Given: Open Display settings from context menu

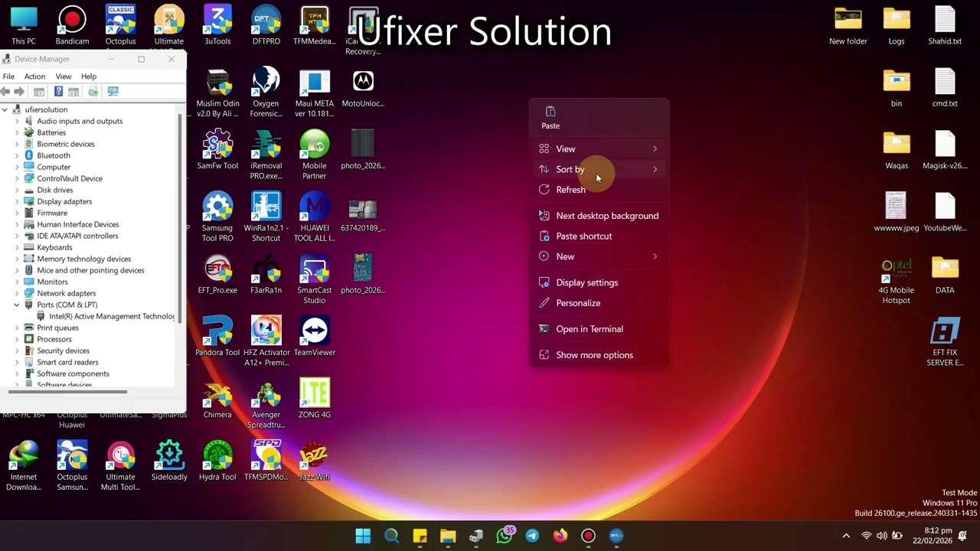Looking at the screenshot, I should click(599, 282).
